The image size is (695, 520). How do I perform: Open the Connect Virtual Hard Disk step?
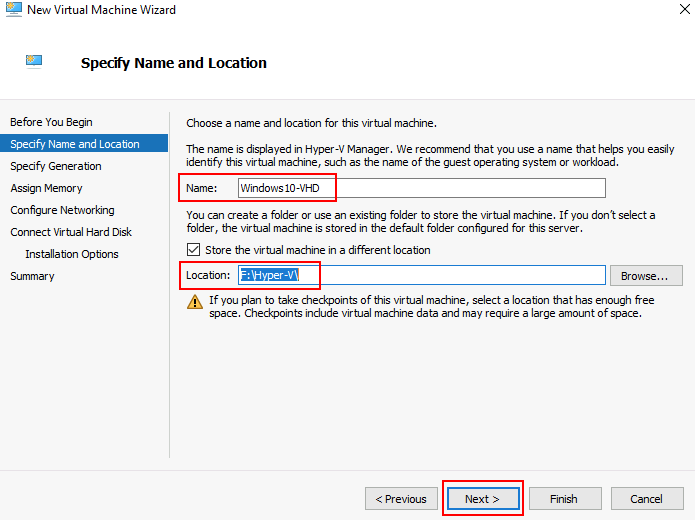click(71, 232)
